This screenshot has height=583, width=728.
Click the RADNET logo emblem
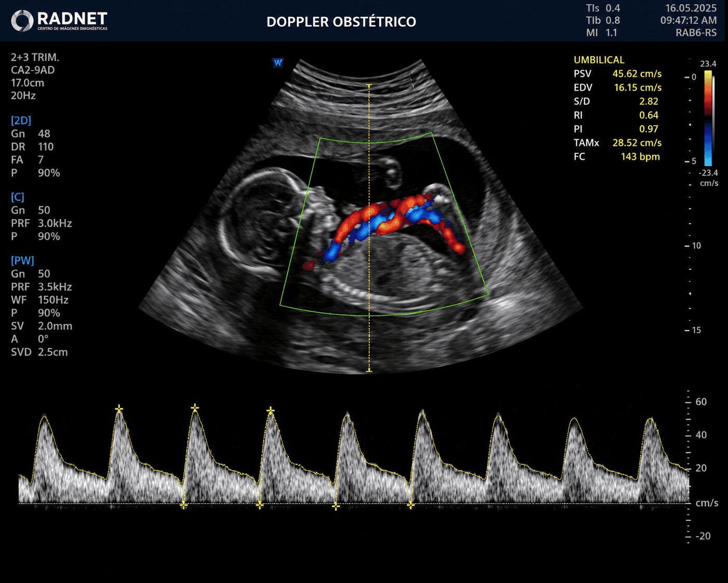(x=22, y=21)
